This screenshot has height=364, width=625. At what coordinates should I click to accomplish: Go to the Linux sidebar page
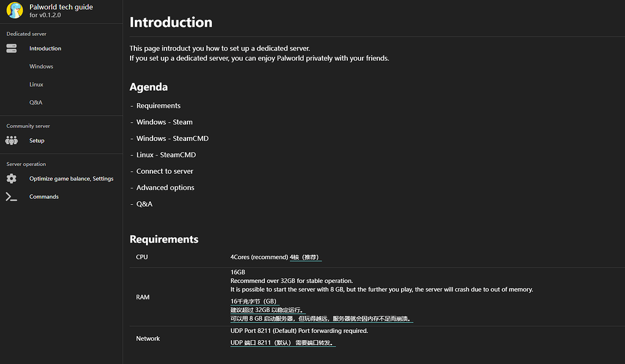coord(36,84)
